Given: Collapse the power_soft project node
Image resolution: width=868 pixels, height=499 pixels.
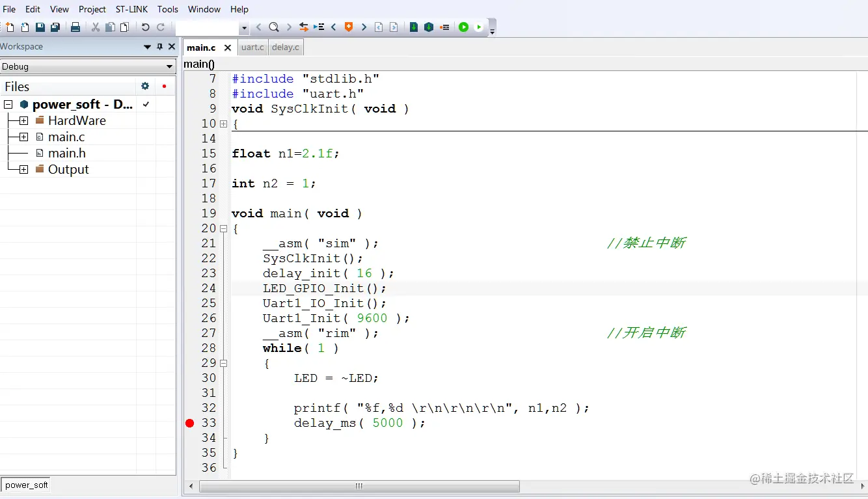Looking at the screenshot, I should click(x=8, y=104).
